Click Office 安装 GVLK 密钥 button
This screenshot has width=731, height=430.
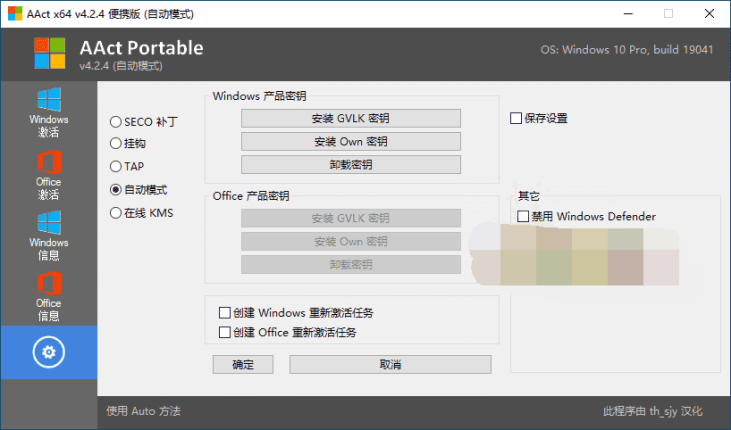(351, 218)
